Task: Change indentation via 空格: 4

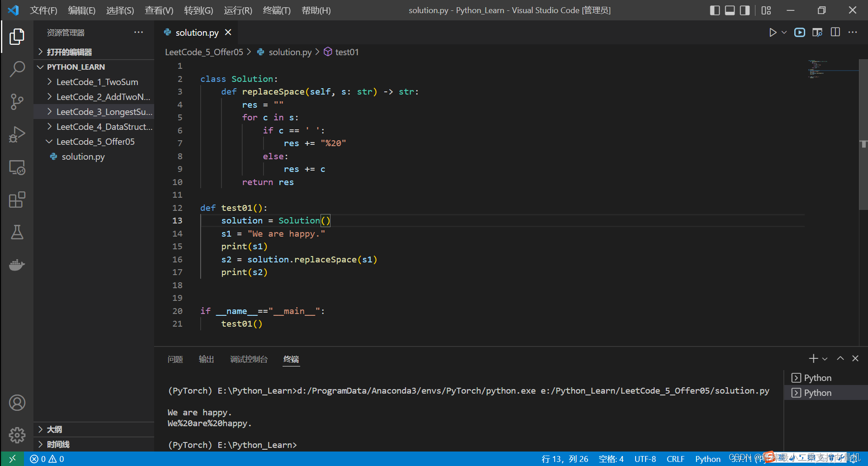Action: [x=611, y=459]
